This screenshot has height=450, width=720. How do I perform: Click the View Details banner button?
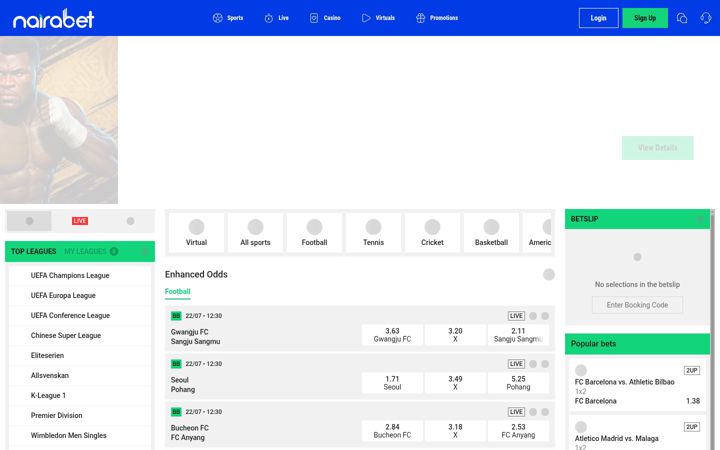[658, 148]
